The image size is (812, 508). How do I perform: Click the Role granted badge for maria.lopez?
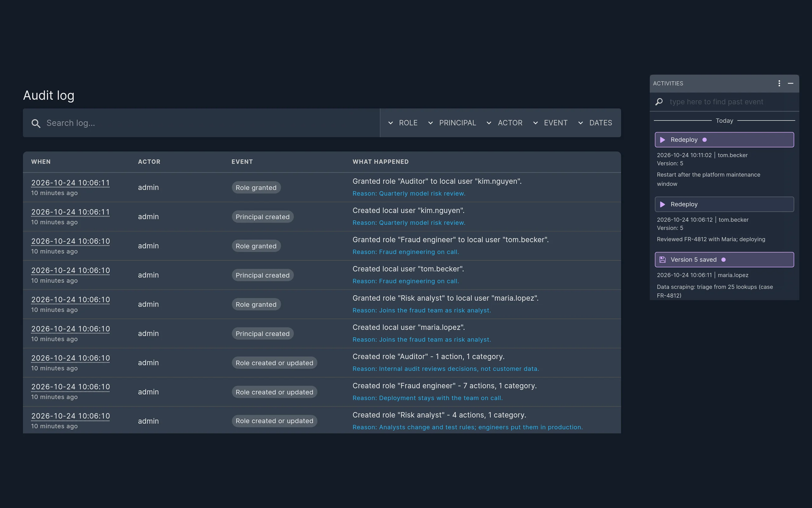256,304
